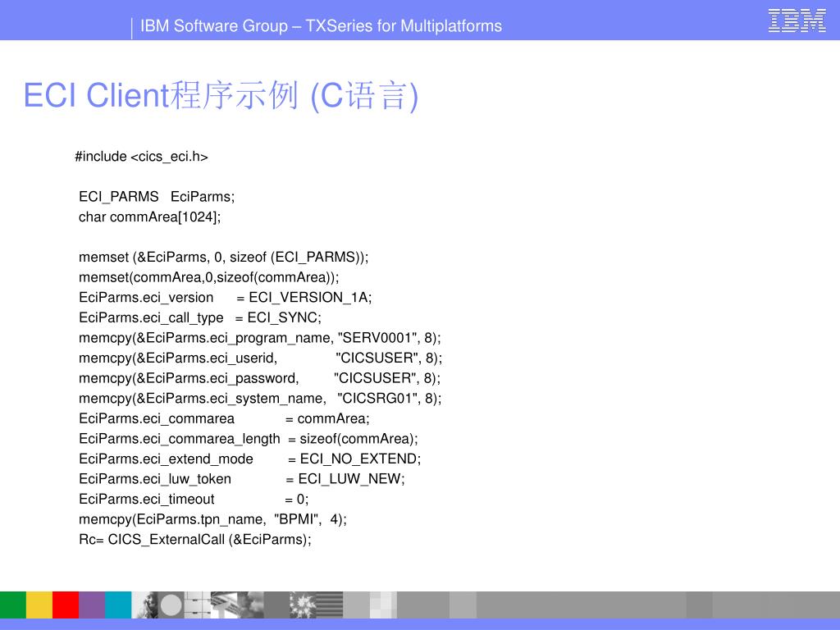Click the line 'char commArea[1024];'
The height and width of the screenshot is (630, 840).
pos(149,217)
